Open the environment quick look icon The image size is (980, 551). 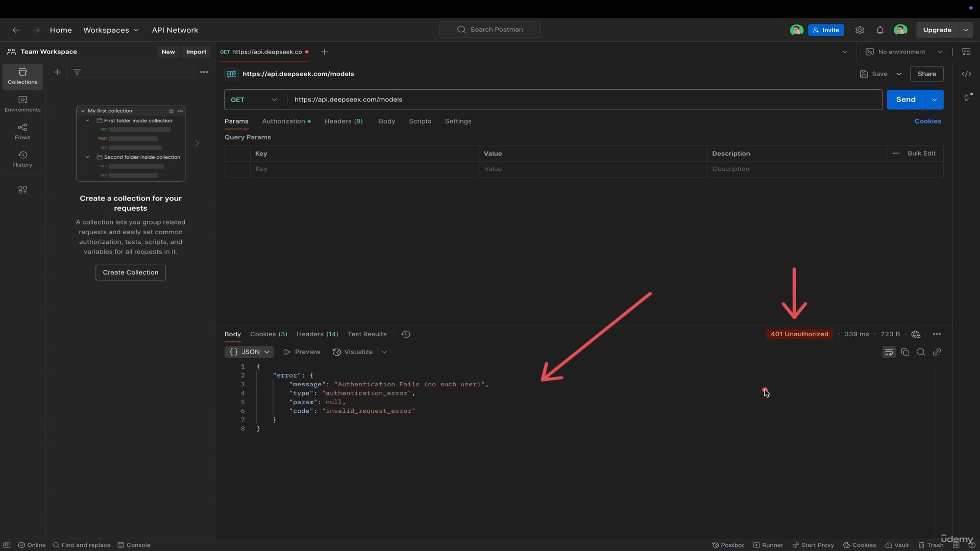click(x=966, y=52)
